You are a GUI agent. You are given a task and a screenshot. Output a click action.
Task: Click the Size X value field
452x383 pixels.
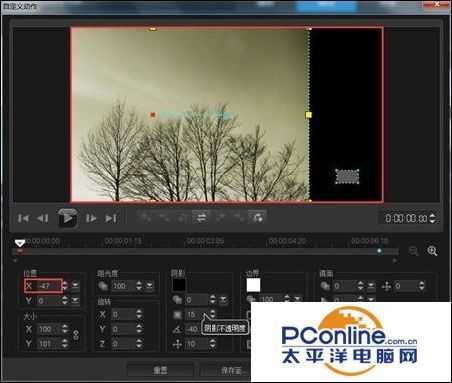point(48,329)
